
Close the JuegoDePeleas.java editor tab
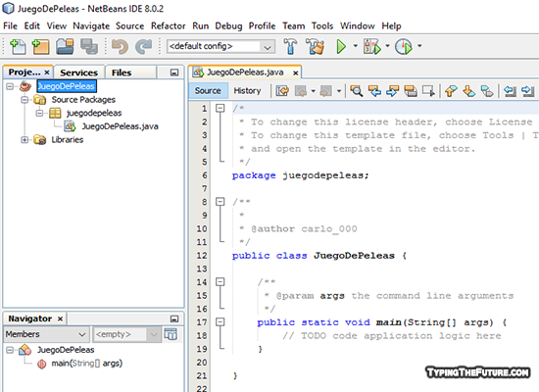point(295,73)
